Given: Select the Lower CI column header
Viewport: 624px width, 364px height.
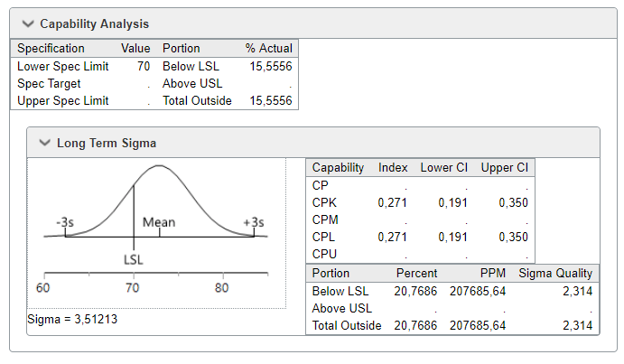Looking at the screenshot, I should 444,168.
